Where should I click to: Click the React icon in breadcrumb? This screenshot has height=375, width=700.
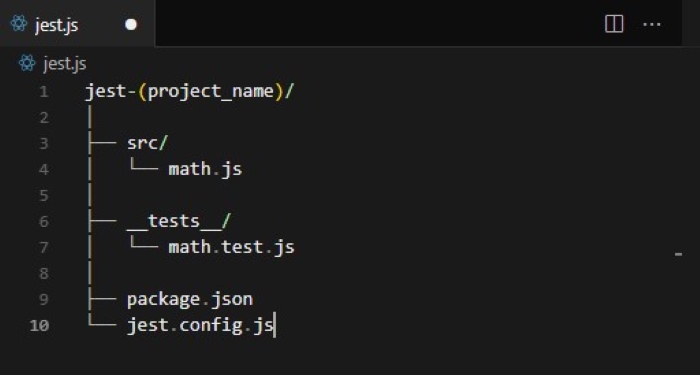point(27,63)
